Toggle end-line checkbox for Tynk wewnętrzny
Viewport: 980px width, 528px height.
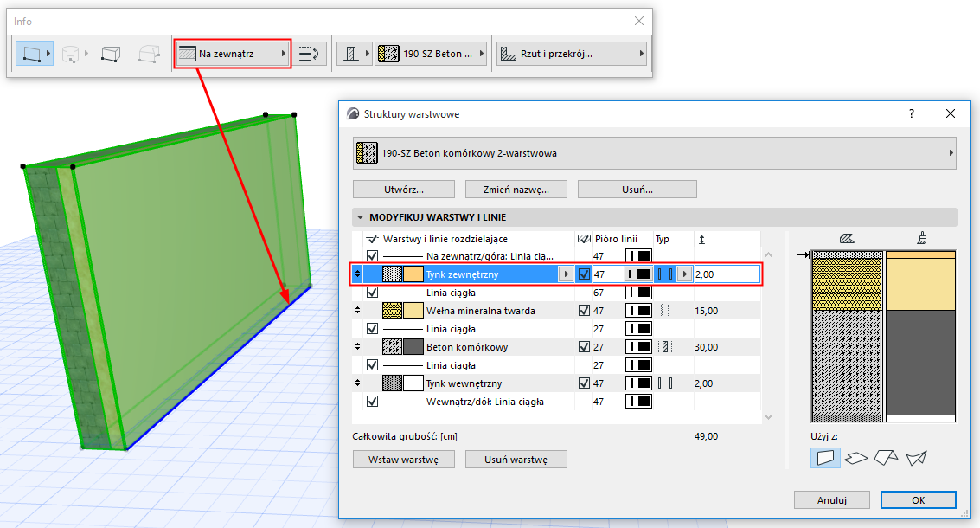tap(585, 383)
